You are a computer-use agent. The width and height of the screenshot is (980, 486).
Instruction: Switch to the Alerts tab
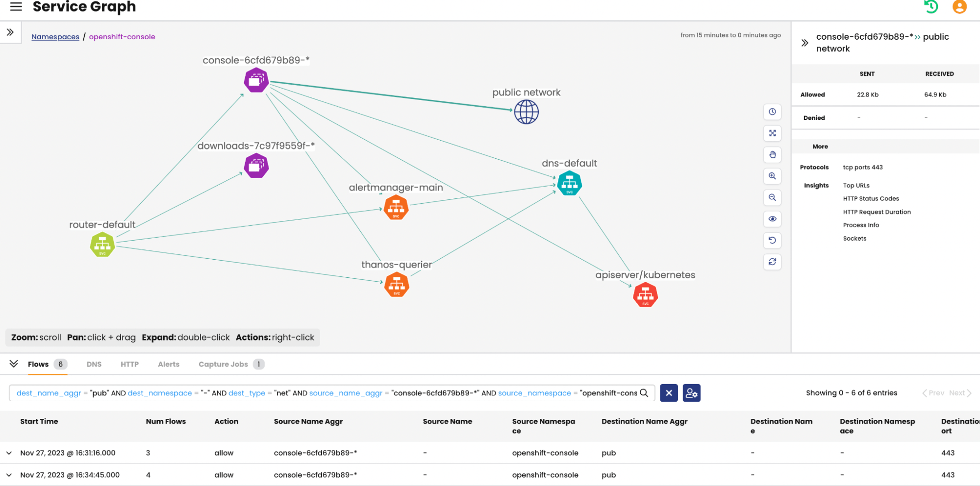pos(169,364)
